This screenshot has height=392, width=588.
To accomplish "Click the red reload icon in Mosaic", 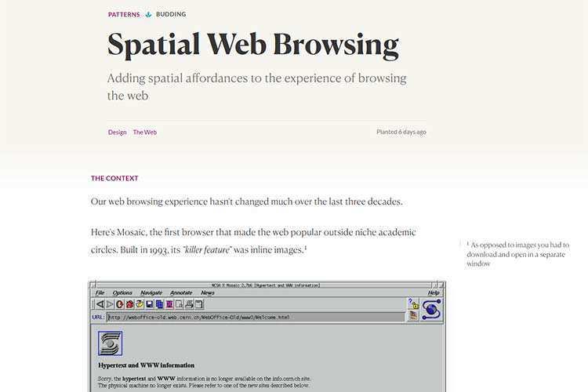I will [x=120, y=303].
